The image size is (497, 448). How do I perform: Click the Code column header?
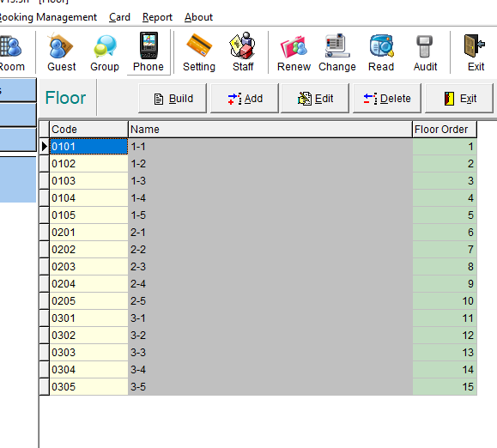click(88, 130)
